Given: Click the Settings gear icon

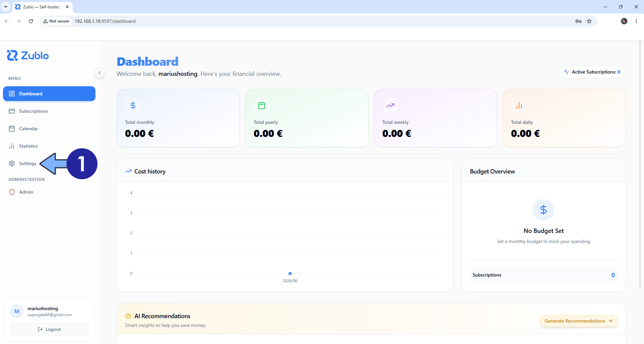Looking at the screenshot, I should (x=12, y=163).
